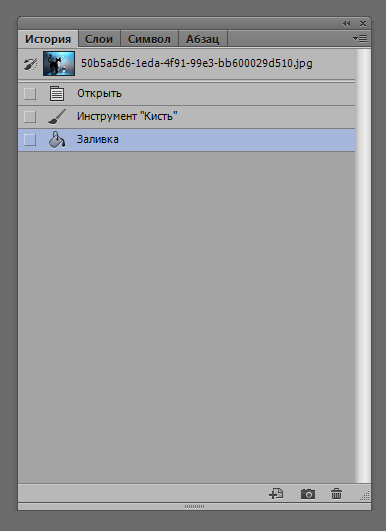Click the paint bucket icon of Заливка step

click(57, 140)
